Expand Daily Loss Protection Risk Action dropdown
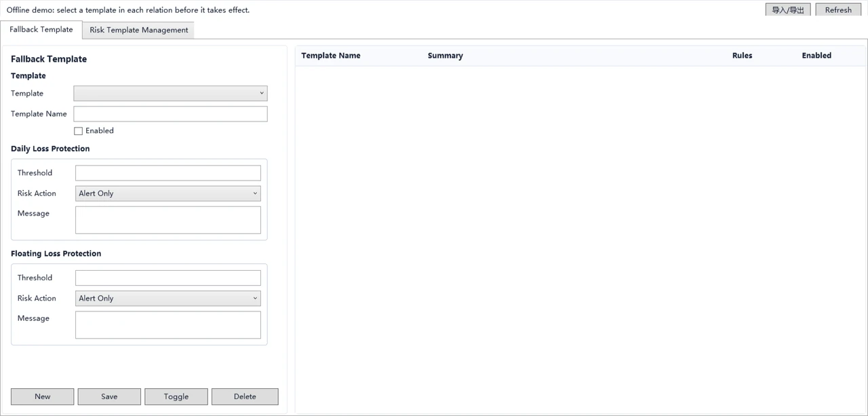Screen dimensions: 868x416 click(168, 193)
